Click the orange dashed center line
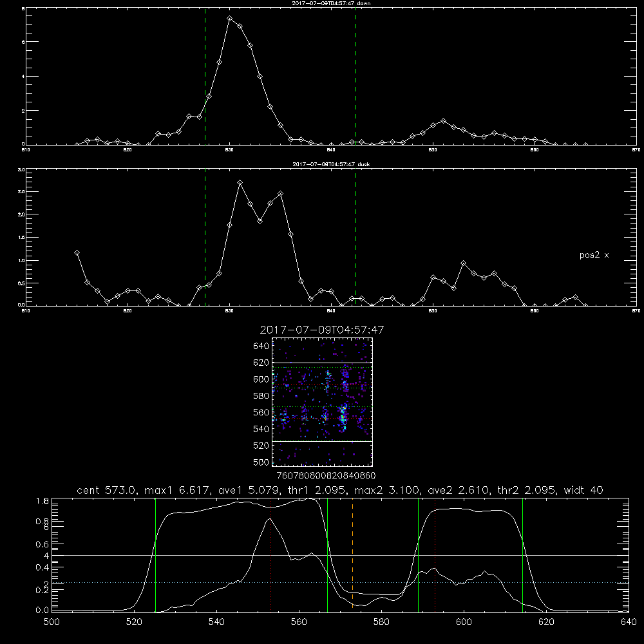Viewport: 644px width, 644px height. (x=352, y=554)
